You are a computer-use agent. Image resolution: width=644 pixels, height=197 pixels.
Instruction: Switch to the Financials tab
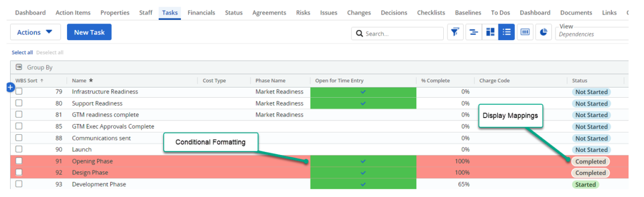pyautogui.click(x=201, y=13)
